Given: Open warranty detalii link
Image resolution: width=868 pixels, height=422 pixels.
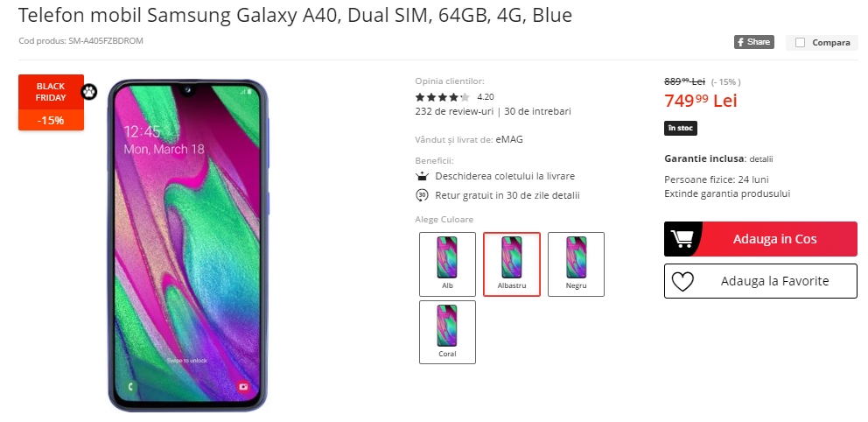Looking at the screenshot, I should [x=761, y=159].
